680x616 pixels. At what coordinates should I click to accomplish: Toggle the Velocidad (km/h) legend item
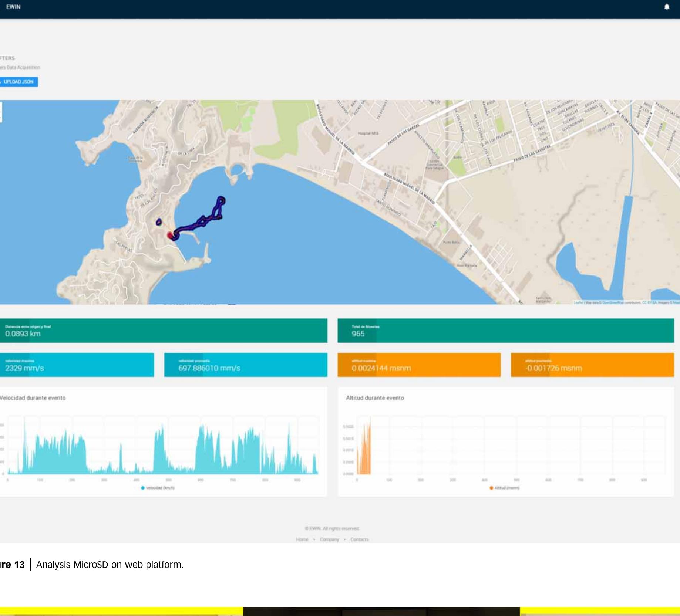point(158,488)
